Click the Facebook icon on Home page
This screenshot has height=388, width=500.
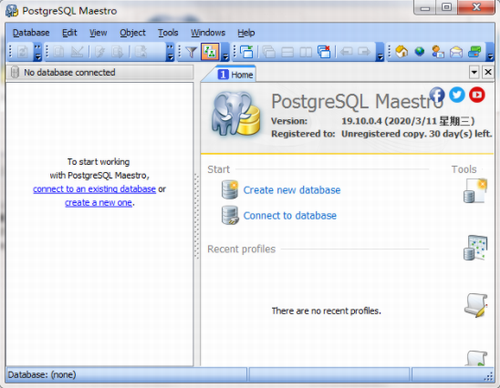pyautogui.click(x=437, y=95)
